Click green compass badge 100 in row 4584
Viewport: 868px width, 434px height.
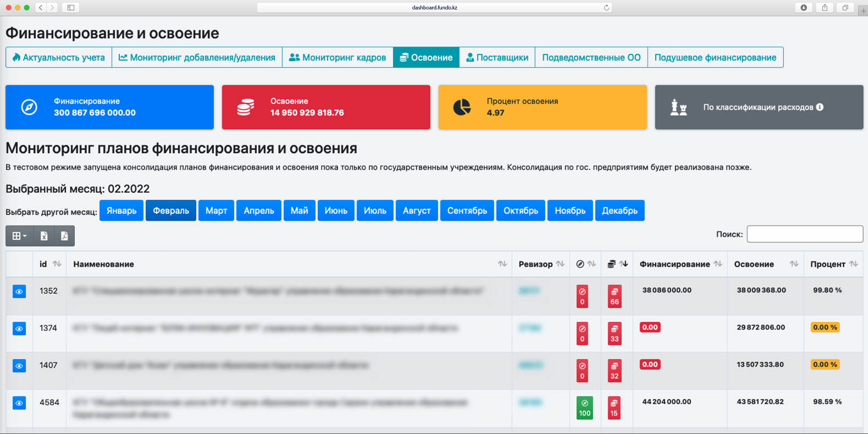pos(585,408)
